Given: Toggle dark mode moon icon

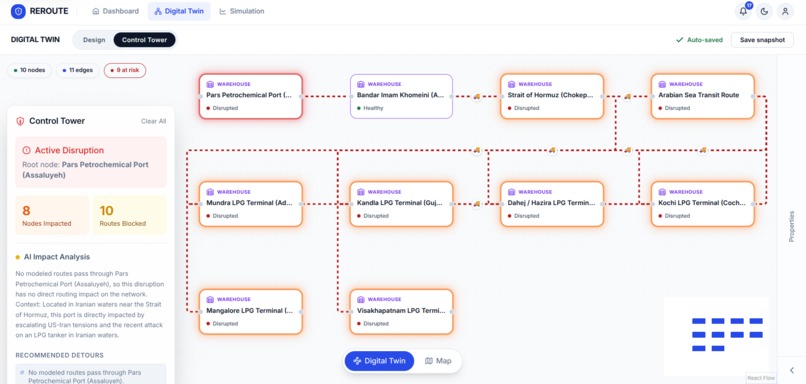Looking at the screenshot, I should pyautogui.click(x=764, y=11).
